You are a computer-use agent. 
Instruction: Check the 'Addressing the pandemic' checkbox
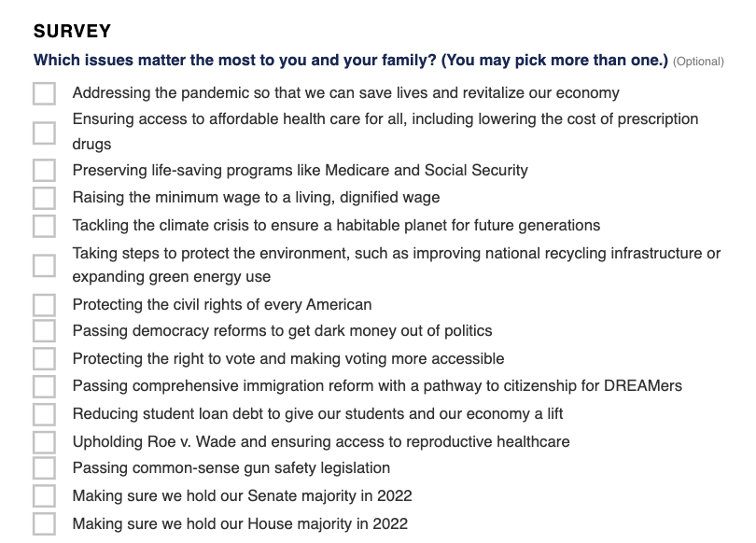pyautogui.click(x=44, y=93)
